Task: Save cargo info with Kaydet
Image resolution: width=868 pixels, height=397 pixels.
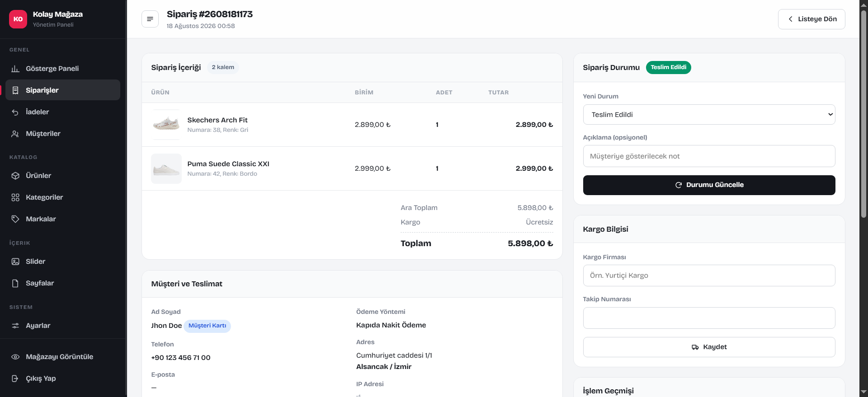Action: pyautogui.click(x=709, y=347)
